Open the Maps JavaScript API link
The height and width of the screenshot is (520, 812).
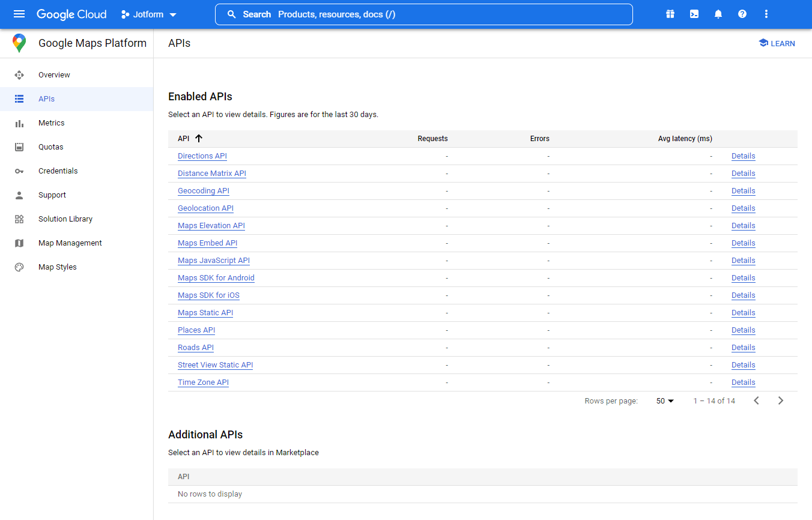pyautogui.click(x=213, y=261)
